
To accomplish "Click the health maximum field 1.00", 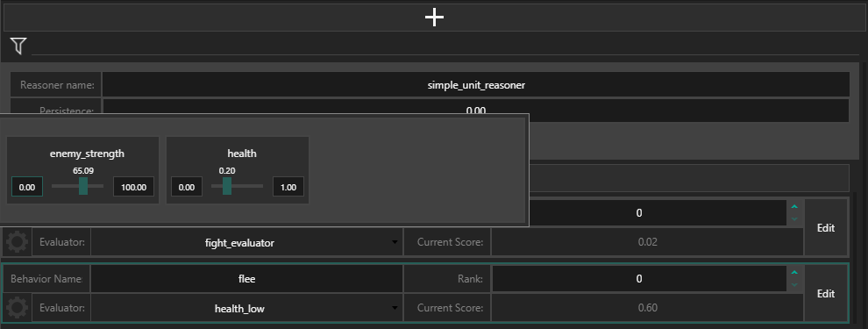I will click(x=288, y=187).
